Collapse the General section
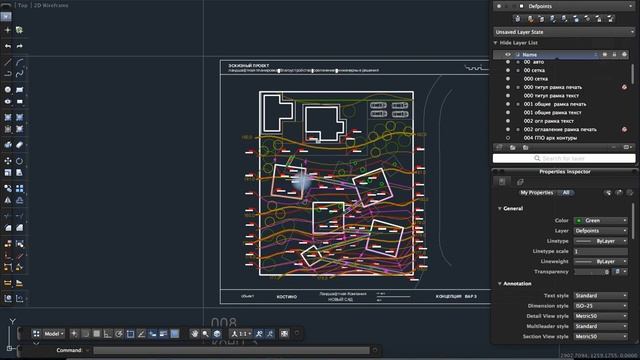 click(500, 209)
